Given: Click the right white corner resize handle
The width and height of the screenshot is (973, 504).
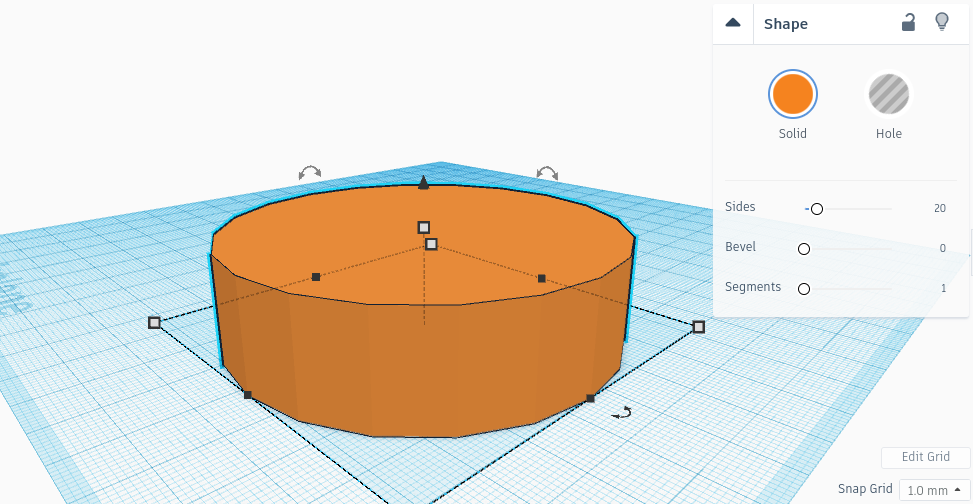Looking at the screenshot, I should point(699,326).
